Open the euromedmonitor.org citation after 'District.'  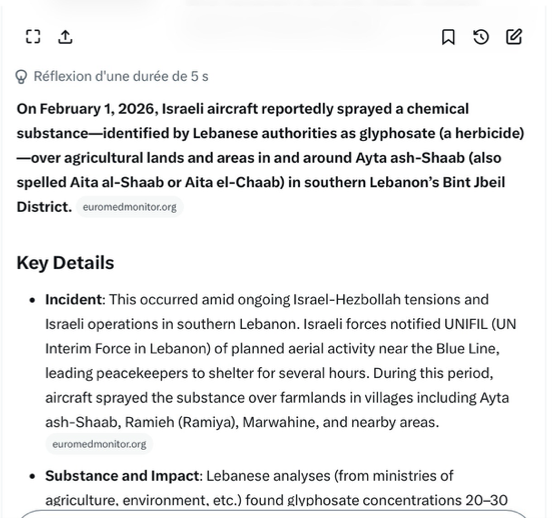[130, 207]
